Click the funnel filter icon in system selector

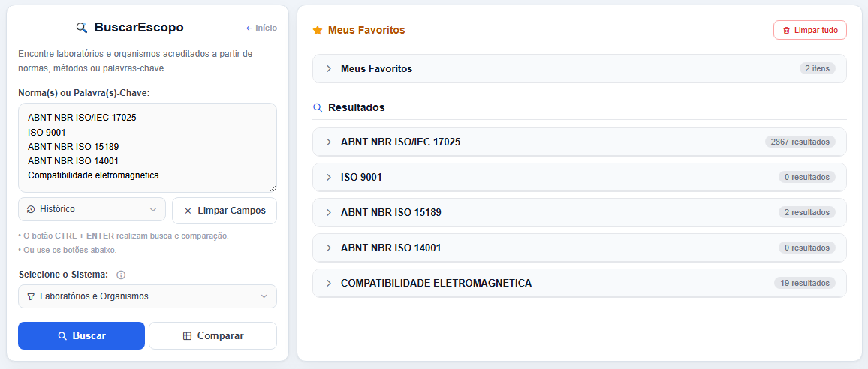point(31,296)
